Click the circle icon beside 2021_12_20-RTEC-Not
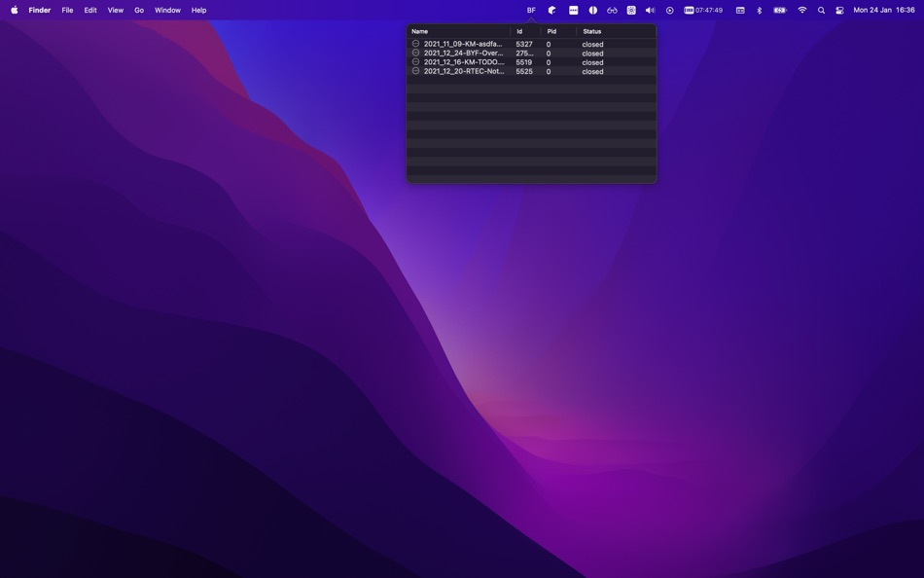924x578 pixels. (x=415, y=71)
